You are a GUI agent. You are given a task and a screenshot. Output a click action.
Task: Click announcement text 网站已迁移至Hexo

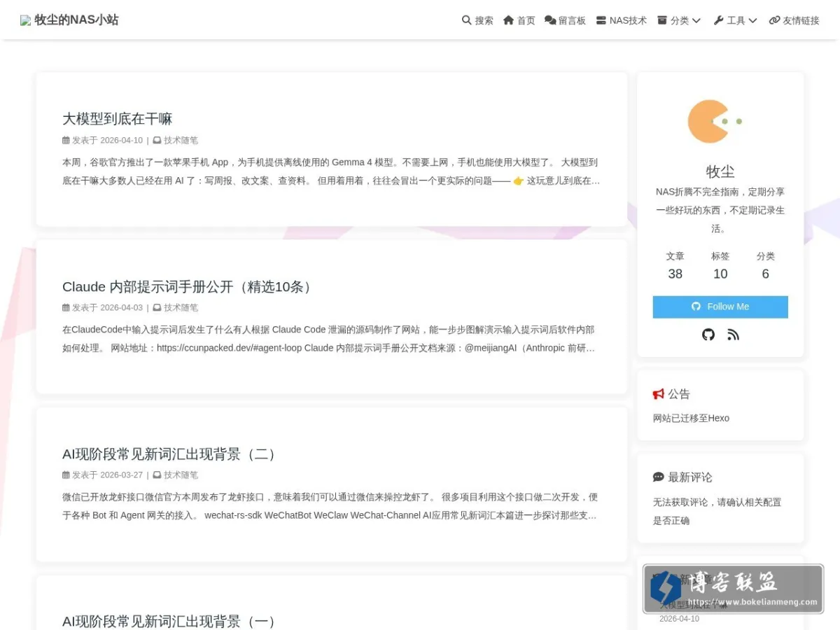691,418
